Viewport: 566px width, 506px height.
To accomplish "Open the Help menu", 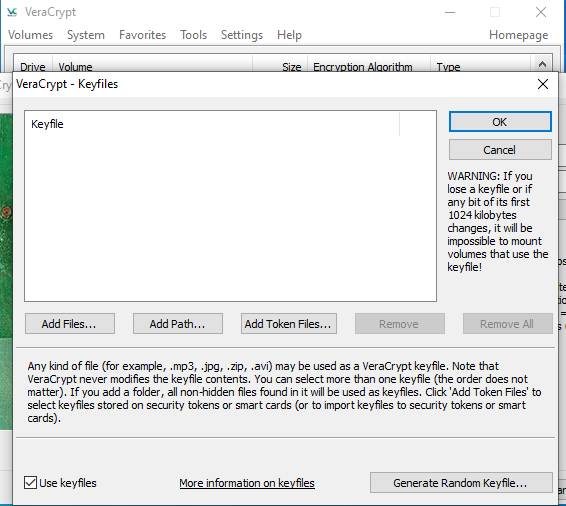I will click(x=289, y=35).
